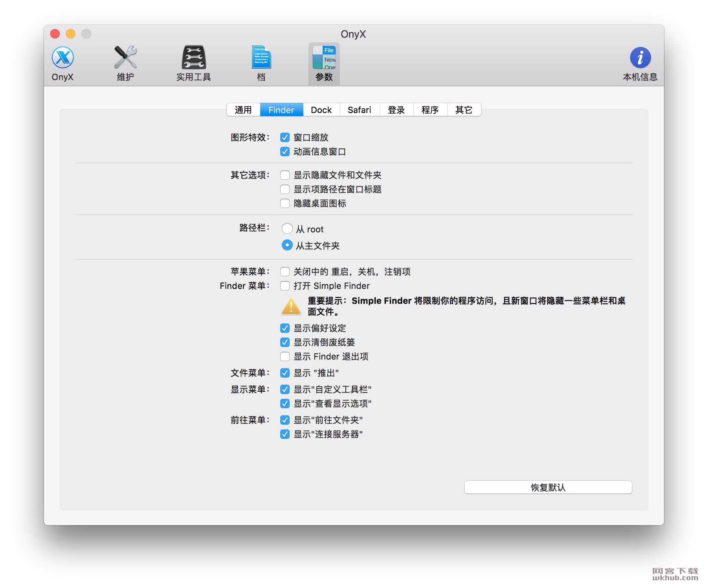Switch to the 通用 tab
This screenshot has height=588, width=708.
(243, 110)
